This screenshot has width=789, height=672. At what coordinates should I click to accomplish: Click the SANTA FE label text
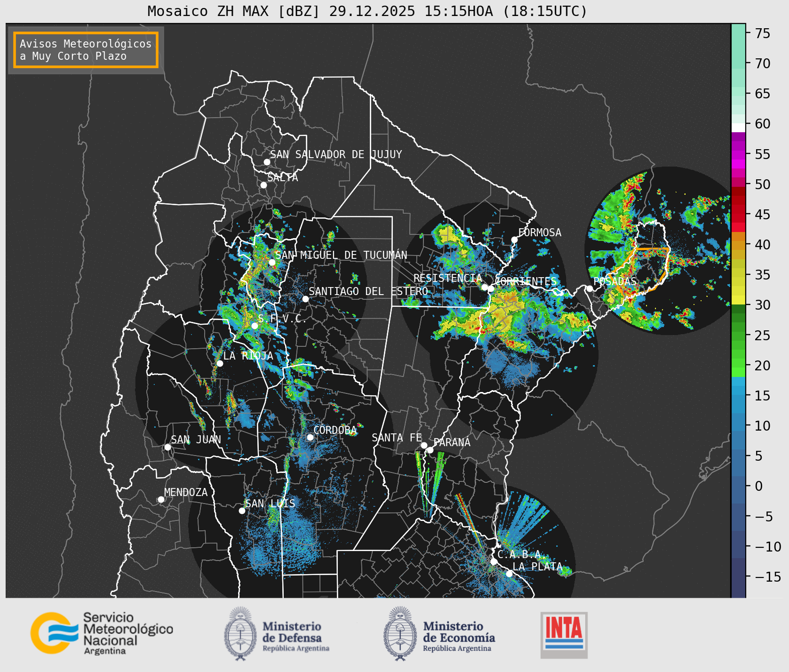[397, 438]
